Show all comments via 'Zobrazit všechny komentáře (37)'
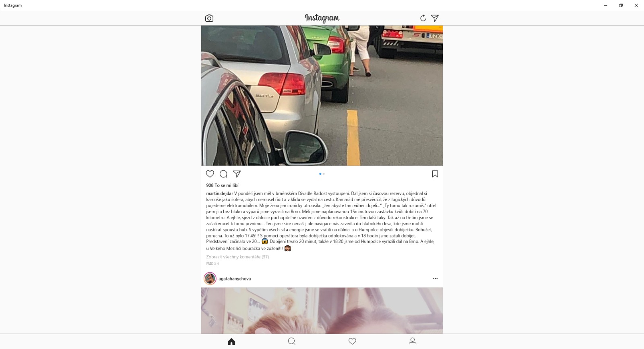The image size is (644, 349). [x=237, y=257]
